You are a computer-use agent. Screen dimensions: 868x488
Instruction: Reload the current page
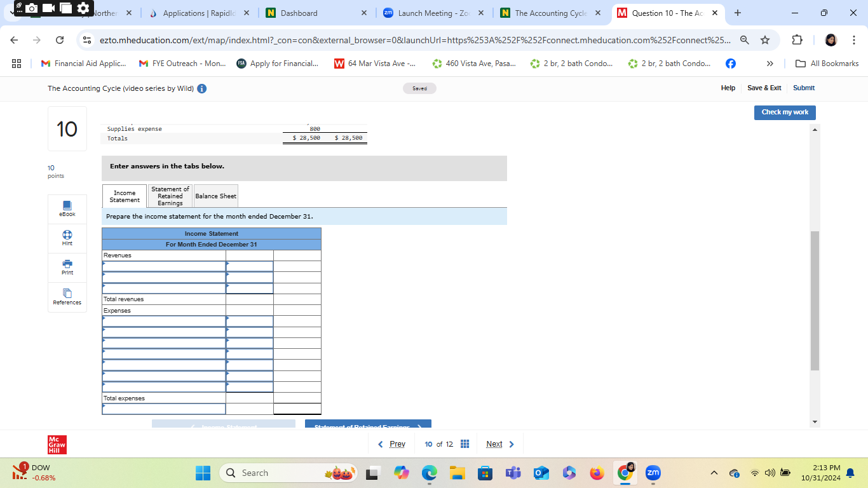[x=60, y=40]
